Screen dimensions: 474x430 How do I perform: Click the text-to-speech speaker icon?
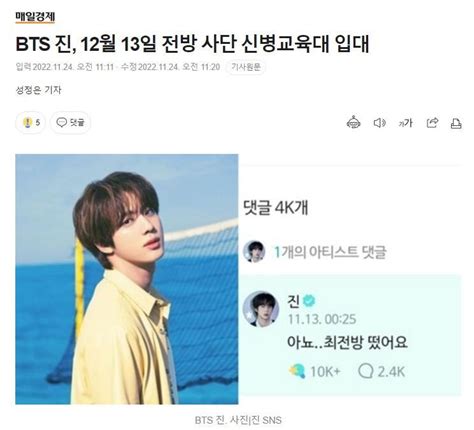point(379,123)
